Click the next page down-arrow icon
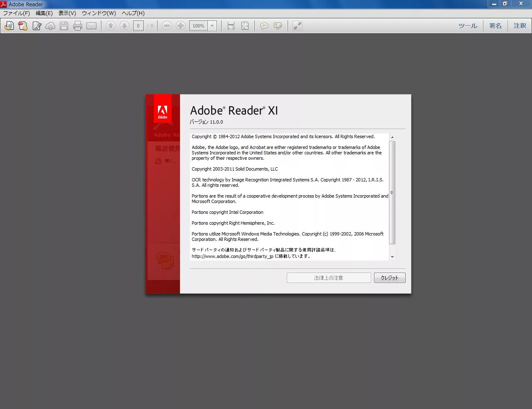The image size is (532, 409). 124,26
